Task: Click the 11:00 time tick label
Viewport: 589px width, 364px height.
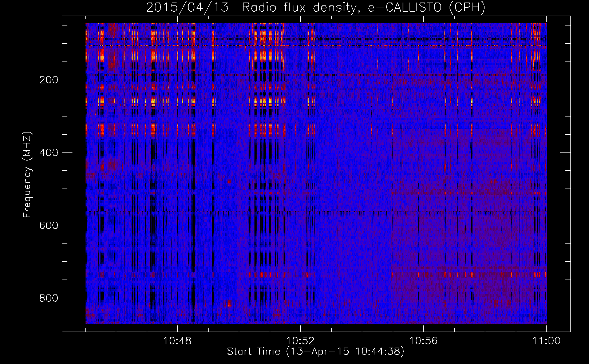Action: (546, 341)
